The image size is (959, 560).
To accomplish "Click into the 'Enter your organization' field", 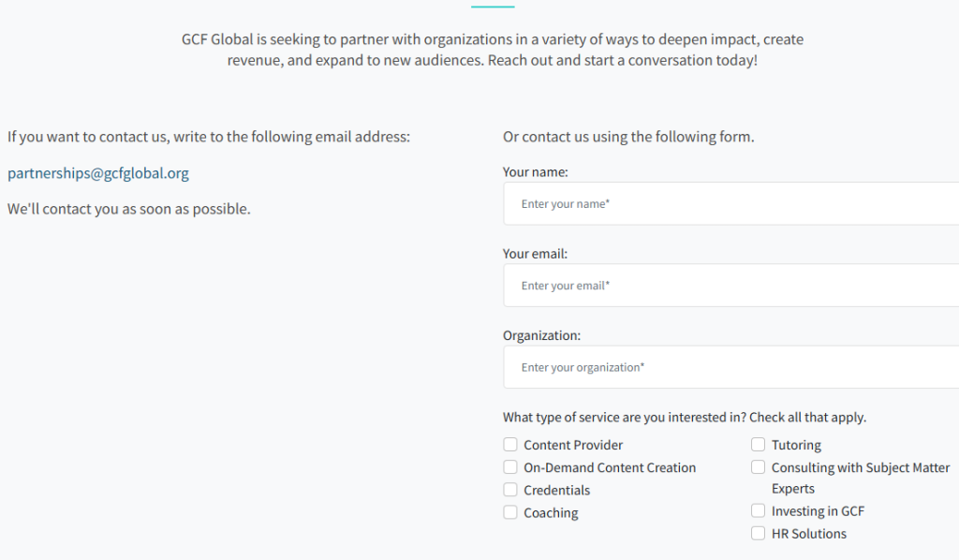I will click(730, 367).
